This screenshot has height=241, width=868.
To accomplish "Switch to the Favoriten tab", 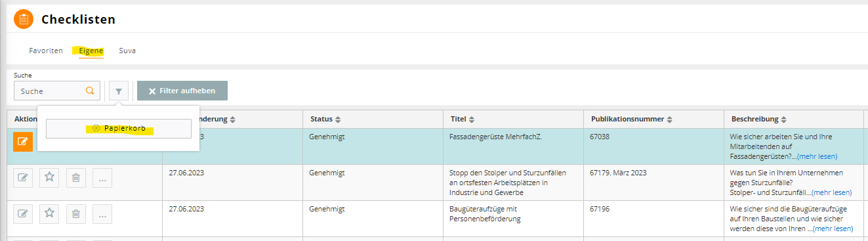I will tap(46, 51).
